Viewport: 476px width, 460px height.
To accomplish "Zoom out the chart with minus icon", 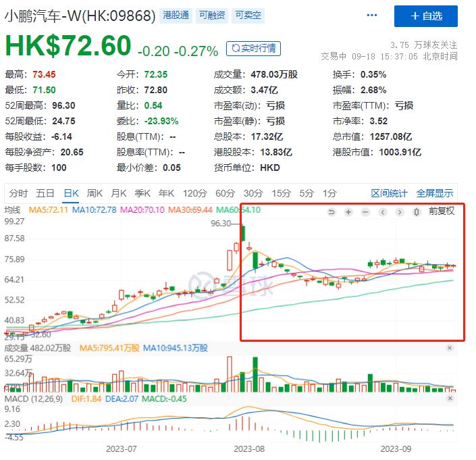I will click(365, 212).
